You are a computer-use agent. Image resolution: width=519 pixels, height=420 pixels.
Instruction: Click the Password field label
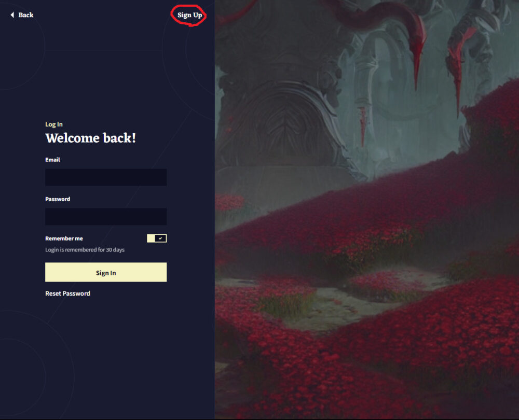58,199
